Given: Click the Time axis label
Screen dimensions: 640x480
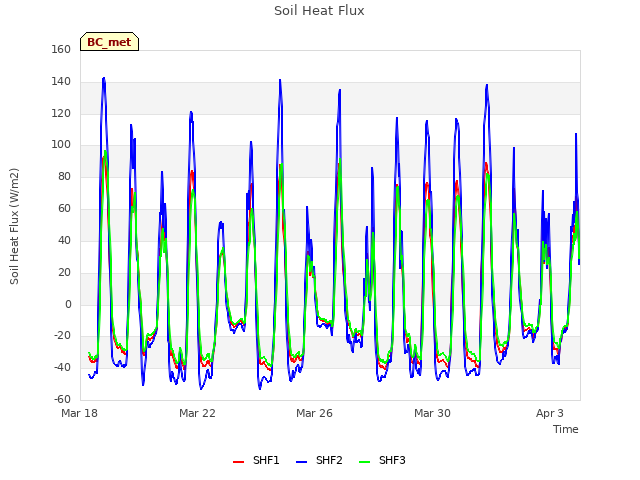Looking at the screenshot, I should (x=566, y=429).
